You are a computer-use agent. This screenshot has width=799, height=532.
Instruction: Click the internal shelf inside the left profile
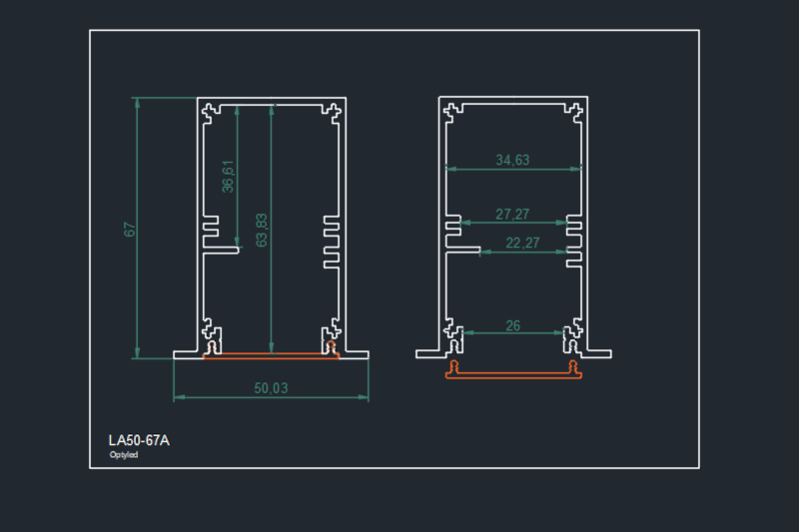click(221, 250)
